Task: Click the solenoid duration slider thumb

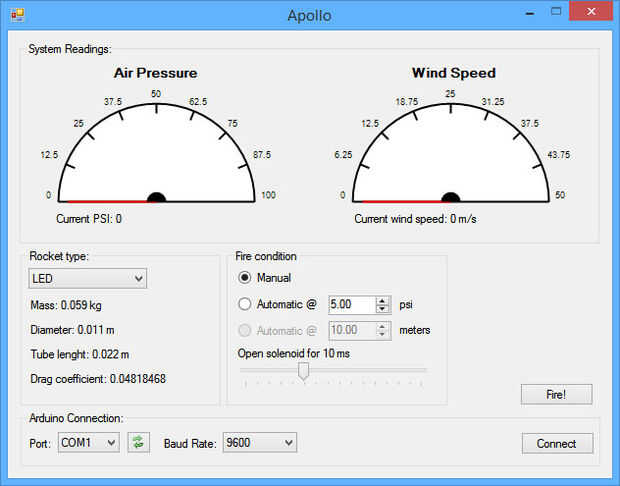Action: (x=303, y=371)
